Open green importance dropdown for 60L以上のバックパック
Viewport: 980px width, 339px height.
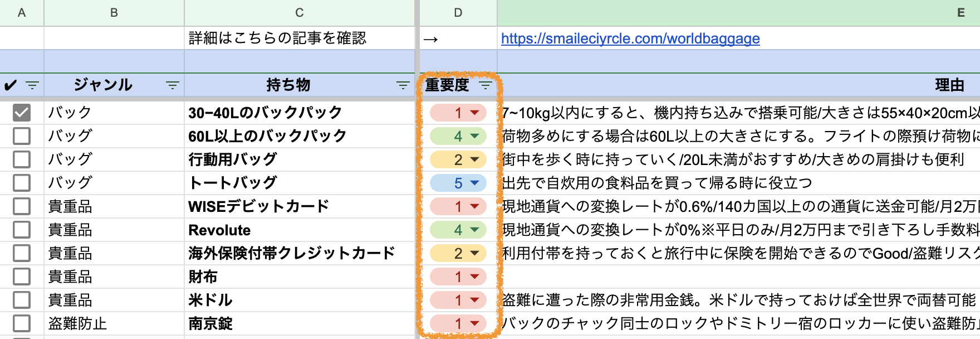pos(474,136)
